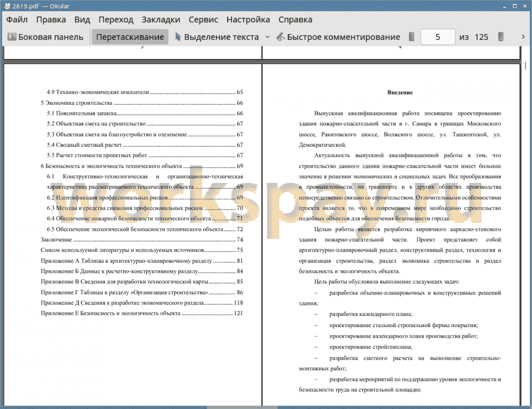Image resolution: width=532 pixels, height=409 pixels.
Task: Click the horizontal scrollbar handle
Action: [x=242, y=407]
